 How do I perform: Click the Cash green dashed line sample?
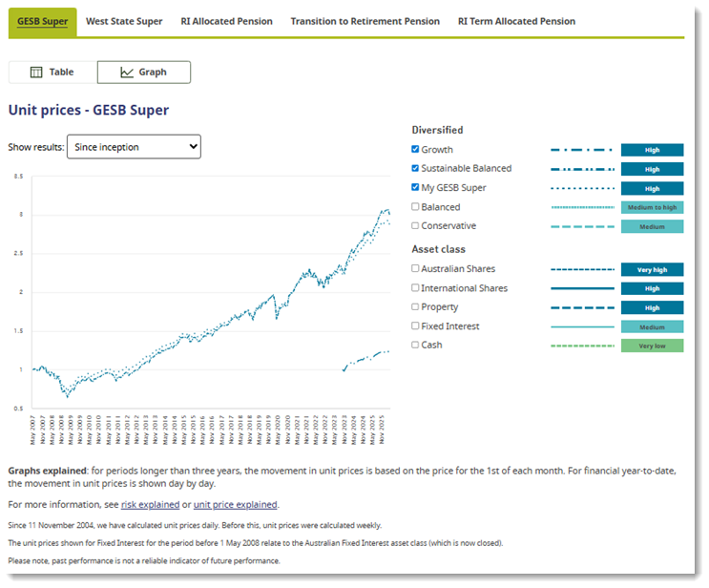click(x=582, y=346)
